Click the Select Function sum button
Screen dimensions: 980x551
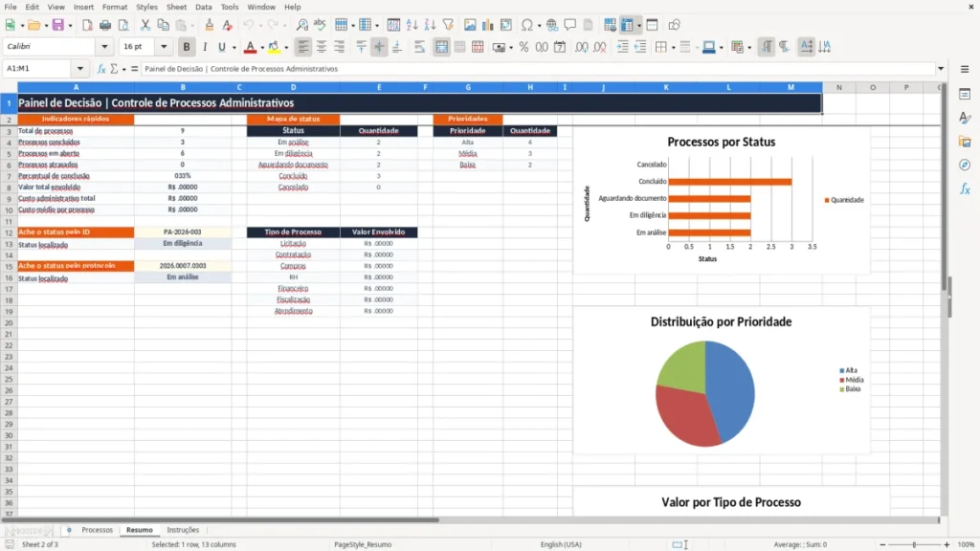pos(114,69)
